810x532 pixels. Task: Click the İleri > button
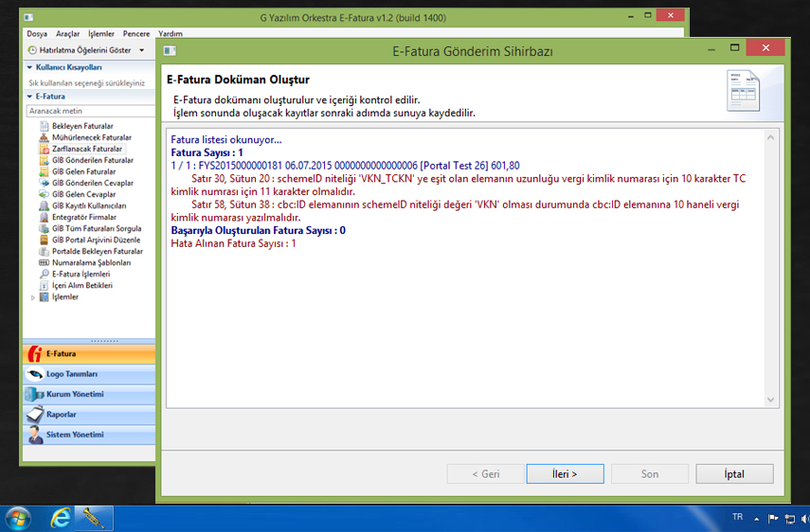pyautogui.click(x=565, y=473)
